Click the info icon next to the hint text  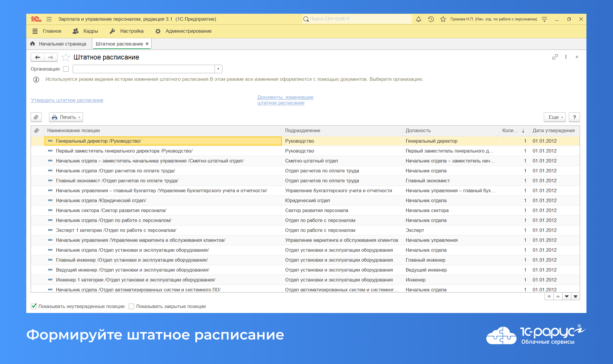36,79
